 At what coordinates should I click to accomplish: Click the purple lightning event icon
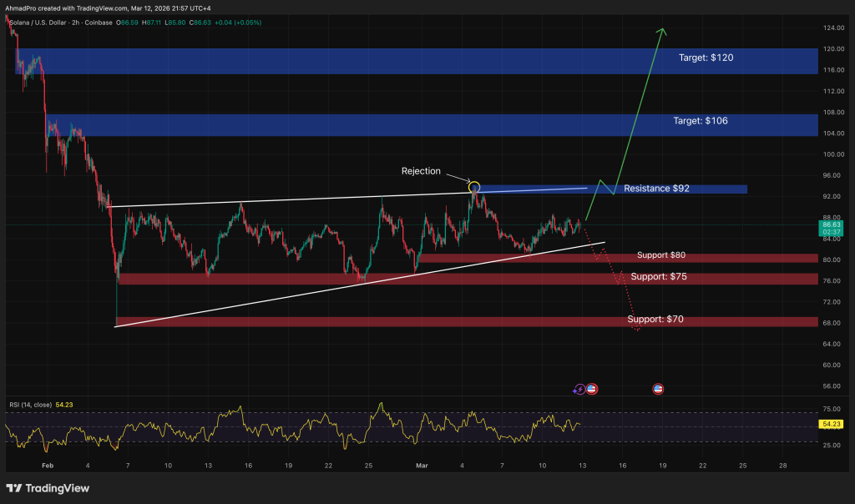[x=580, y=389]
